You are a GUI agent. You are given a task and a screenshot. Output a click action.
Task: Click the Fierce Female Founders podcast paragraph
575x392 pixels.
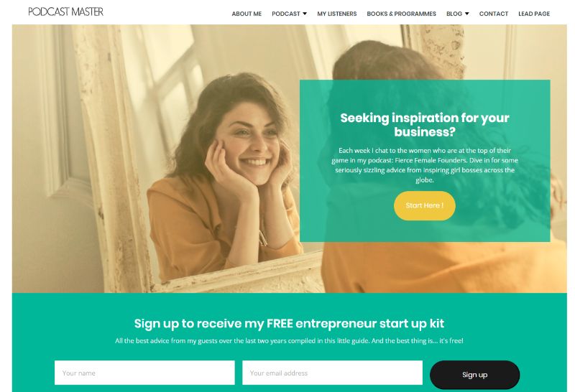[x=425, y=165]
